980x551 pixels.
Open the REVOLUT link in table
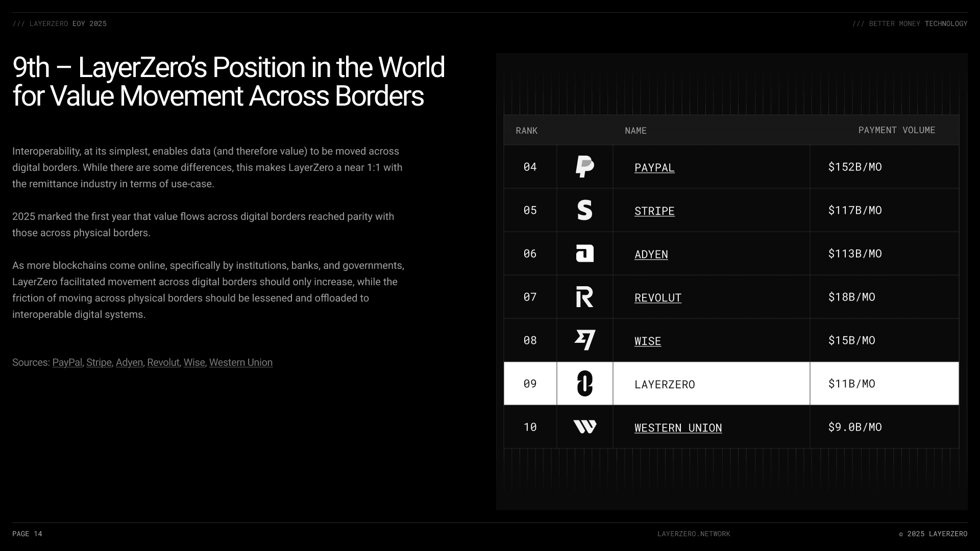(657, 298)
